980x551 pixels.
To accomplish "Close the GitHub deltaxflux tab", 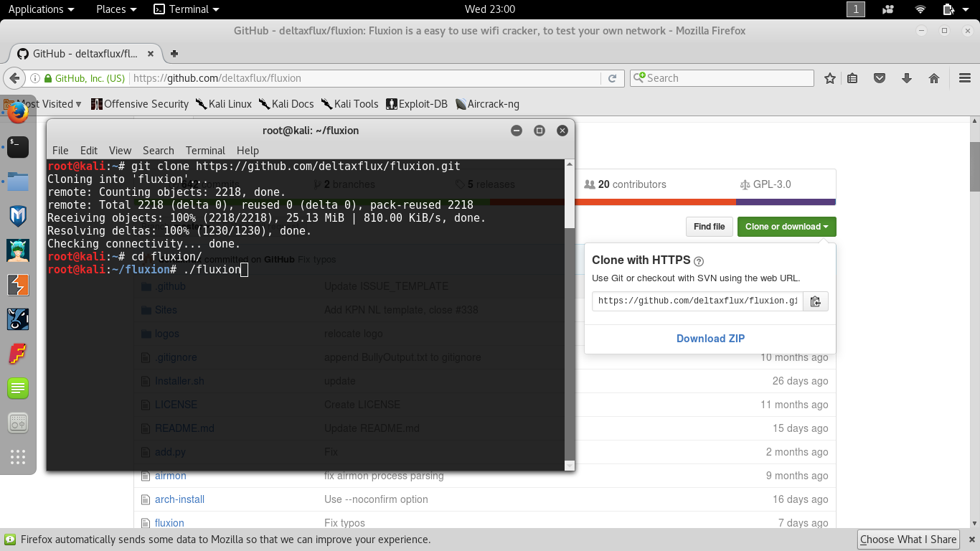I will 151,54.
